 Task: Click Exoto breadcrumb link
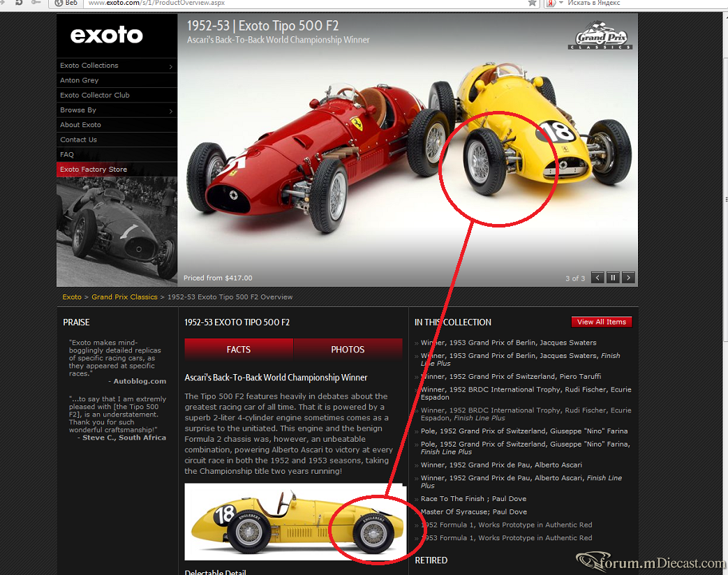(72, 297)
